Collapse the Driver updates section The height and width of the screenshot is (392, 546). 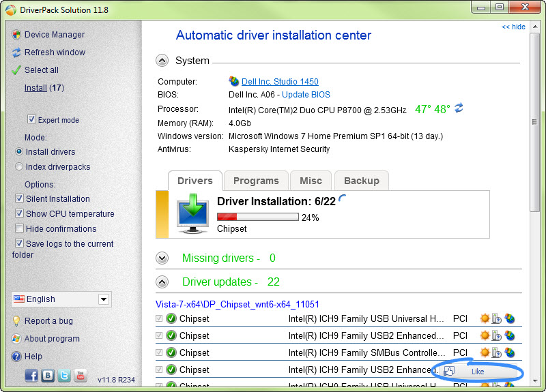[x=162, y=282]
